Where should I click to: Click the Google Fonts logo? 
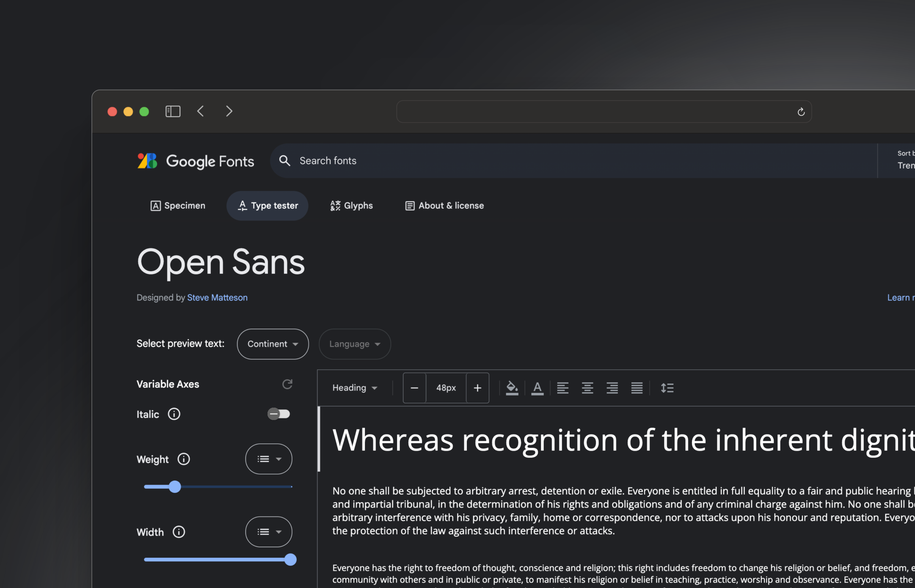click(x=196, y=161)
